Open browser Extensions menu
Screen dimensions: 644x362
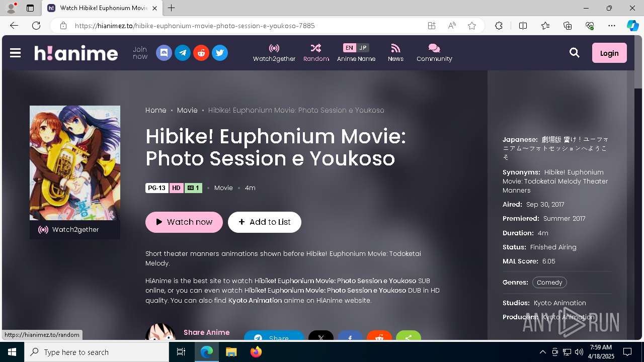click(499, 26)
